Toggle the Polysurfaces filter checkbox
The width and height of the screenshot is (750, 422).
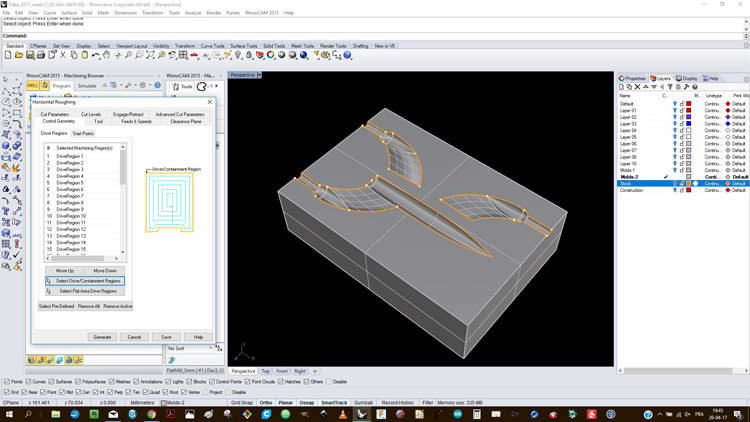pyautogui.click(x=78, y=382)
